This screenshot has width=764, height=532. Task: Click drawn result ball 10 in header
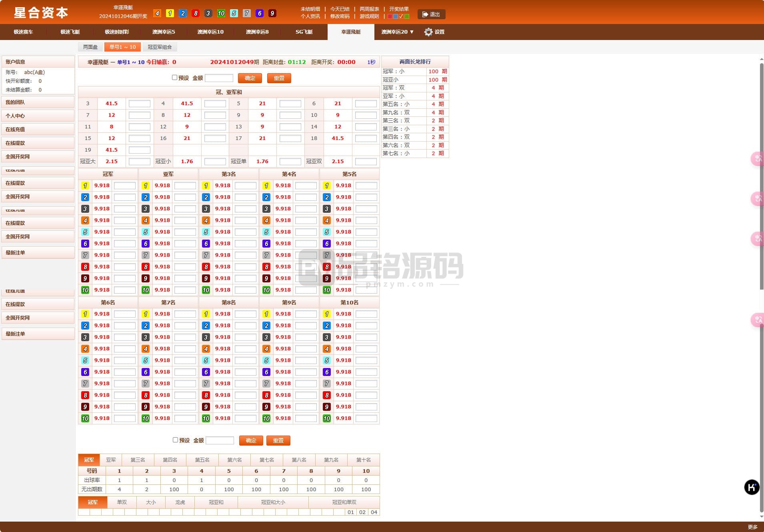pos(221,13)
